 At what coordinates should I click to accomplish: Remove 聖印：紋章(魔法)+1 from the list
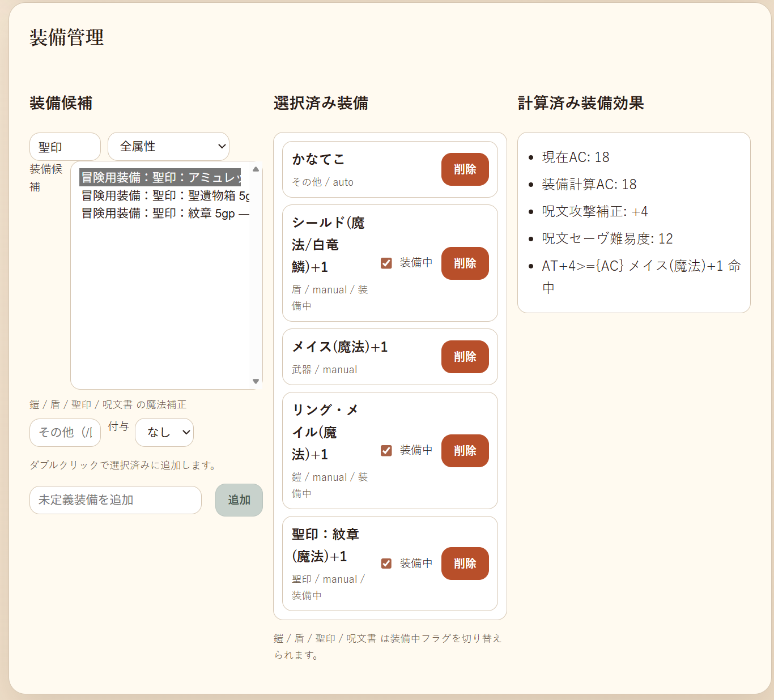point(465,563)
